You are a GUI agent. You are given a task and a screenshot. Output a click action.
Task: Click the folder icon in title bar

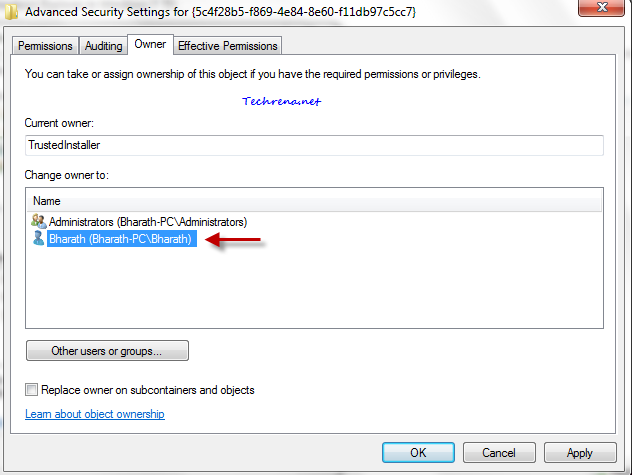(x=11, y=12)
